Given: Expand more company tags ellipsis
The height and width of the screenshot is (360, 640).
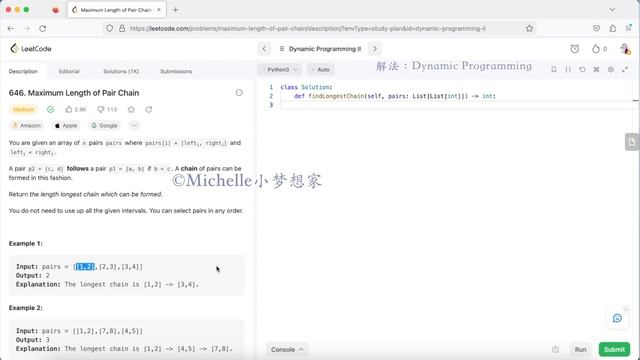Looking at the screenshot, I should (134, 126).
